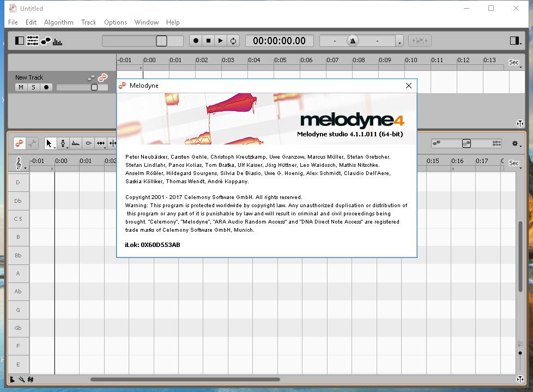This screenshot has height=392, width=533.
Task: Open the Edit menu
Action: 31,22
